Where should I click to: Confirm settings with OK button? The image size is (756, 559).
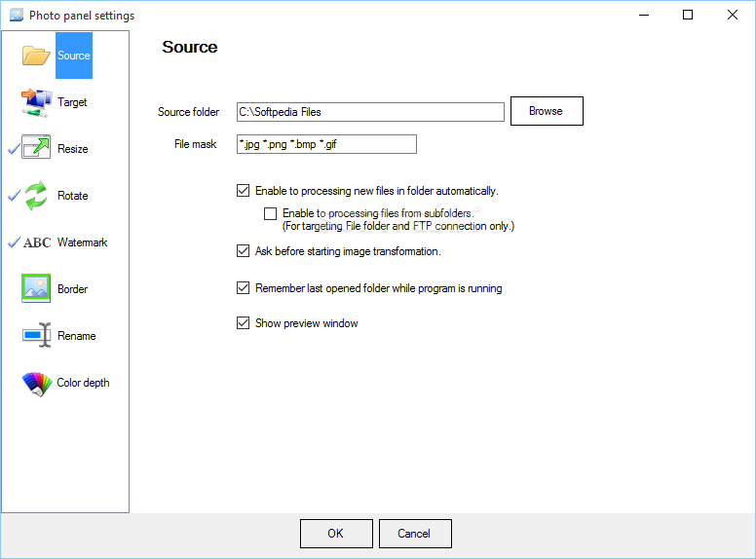click(336, 534)
